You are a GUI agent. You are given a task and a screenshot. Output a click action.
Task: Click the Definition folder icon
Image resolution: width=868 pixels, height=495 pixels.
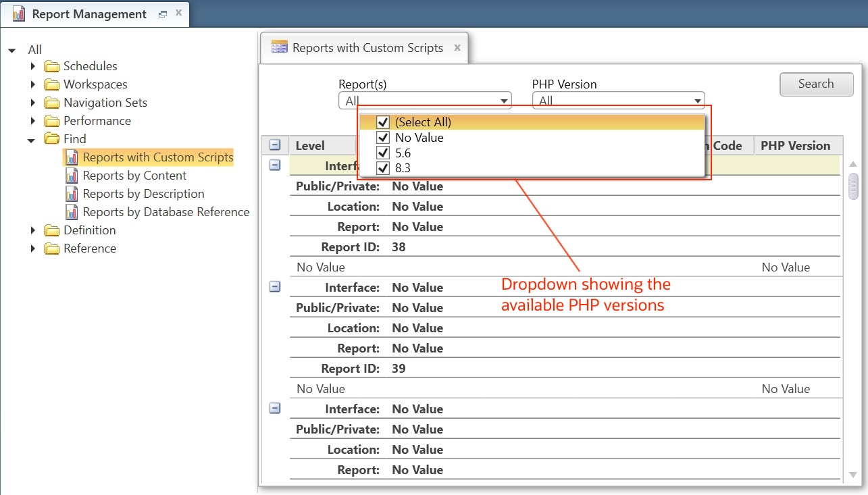point(52,230)
